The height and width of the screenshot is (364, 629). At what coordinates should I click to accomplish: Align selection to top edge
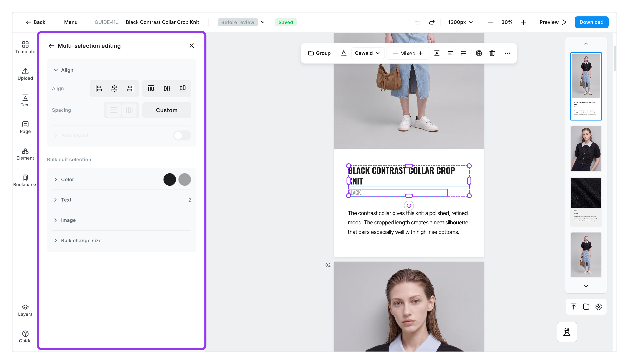coord(151,89)
